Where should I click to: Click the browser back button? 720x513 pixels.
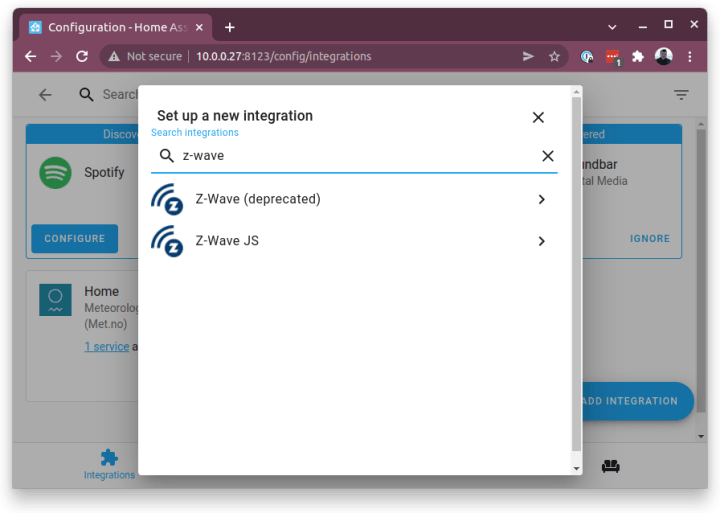click(x=30, y=56)
